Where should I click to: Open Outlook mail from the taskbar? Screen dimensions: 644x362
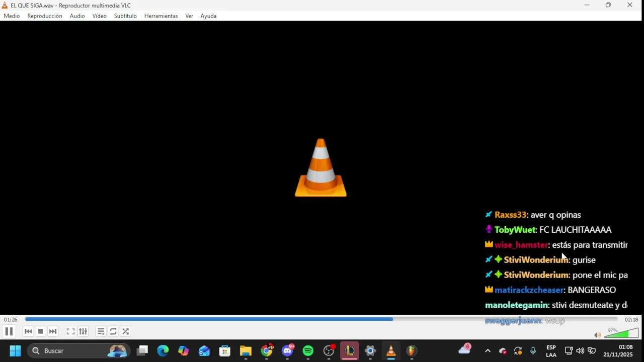click(204, 351)
